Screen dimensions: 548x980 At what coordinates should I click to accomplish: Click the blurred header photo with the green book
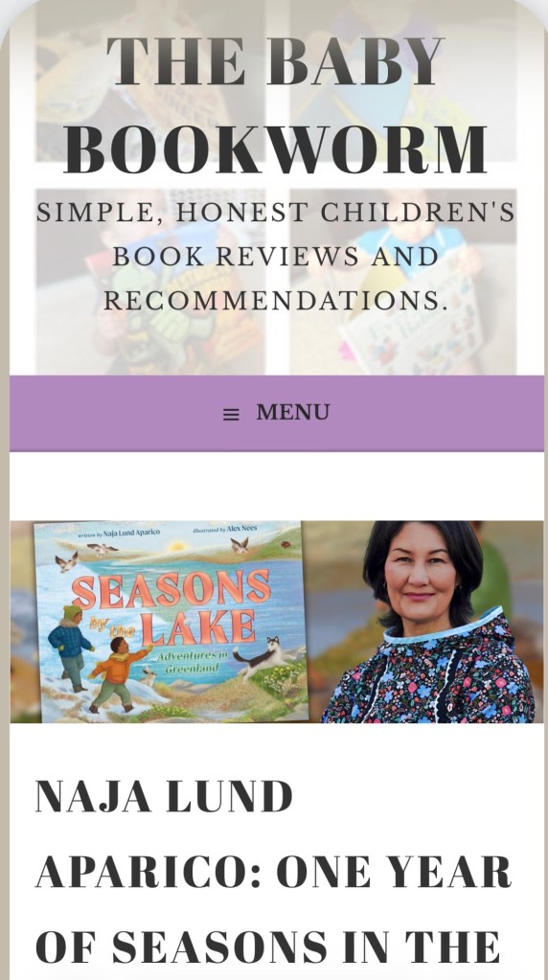click(150, 282)
